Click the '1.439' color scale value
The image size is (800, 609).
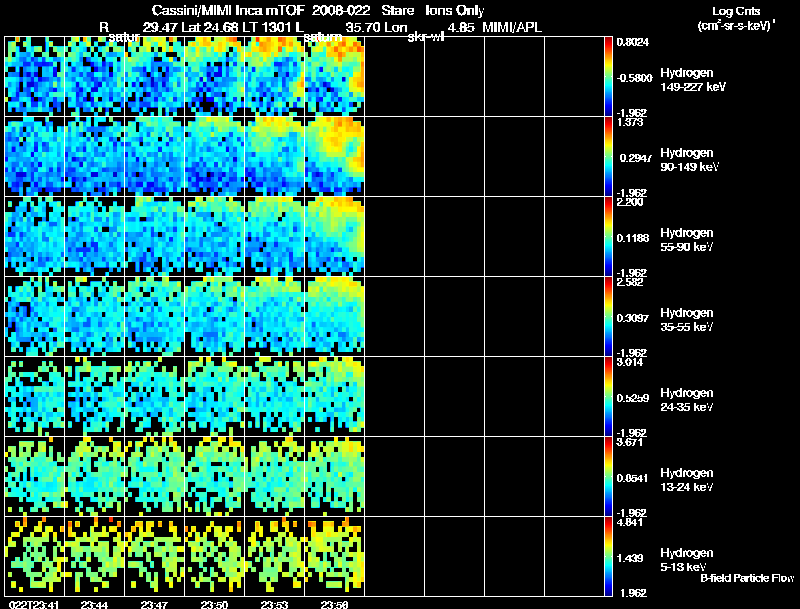click(x=630, y=559)
